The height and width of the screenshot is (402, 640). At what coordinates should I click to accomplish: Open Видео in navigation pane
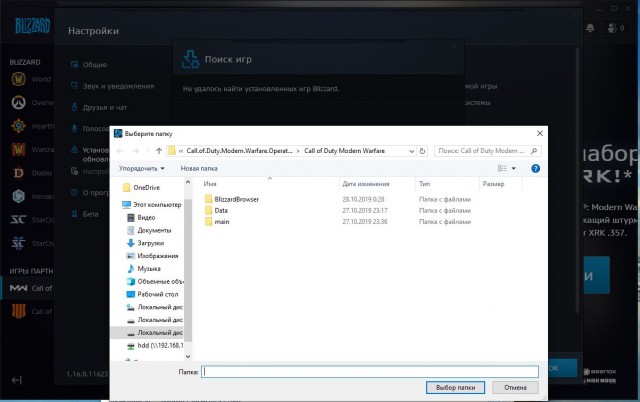click(x=141, y=218)
